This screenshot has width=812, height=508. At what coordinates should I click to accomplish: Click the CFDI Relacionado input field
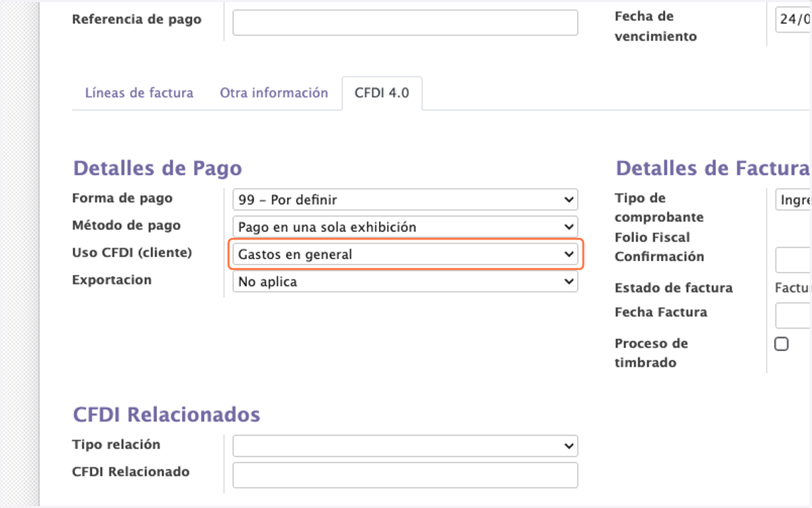[x=405, y=475]
